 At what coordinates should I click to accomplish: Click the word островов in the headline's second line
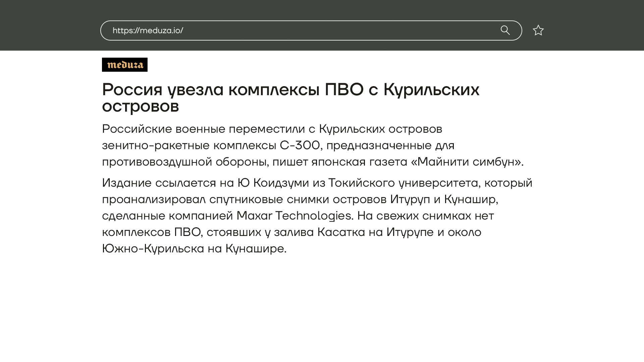click(x=140, y=107)
